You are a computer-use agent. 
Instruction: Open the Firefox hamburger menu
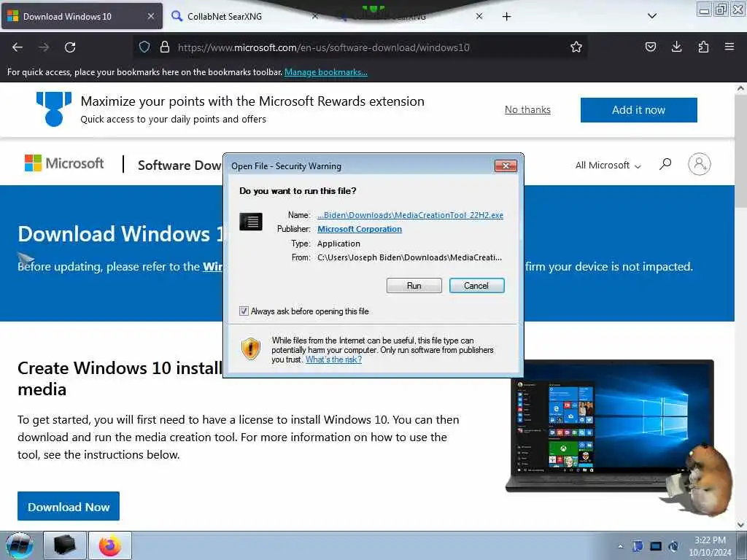pos(729,47)
